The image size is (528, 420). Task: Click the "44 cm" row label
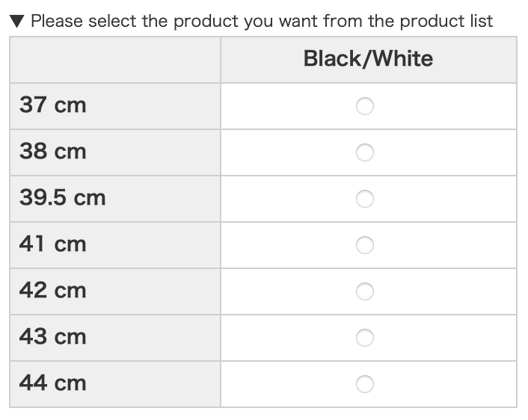[x=53, y=383]
